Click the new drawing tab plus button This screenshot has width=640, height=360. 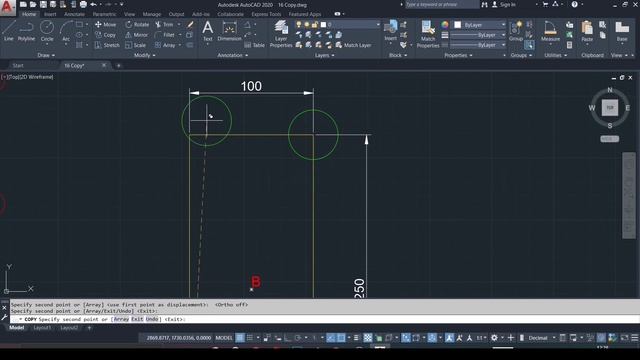[x=118, y=65]
